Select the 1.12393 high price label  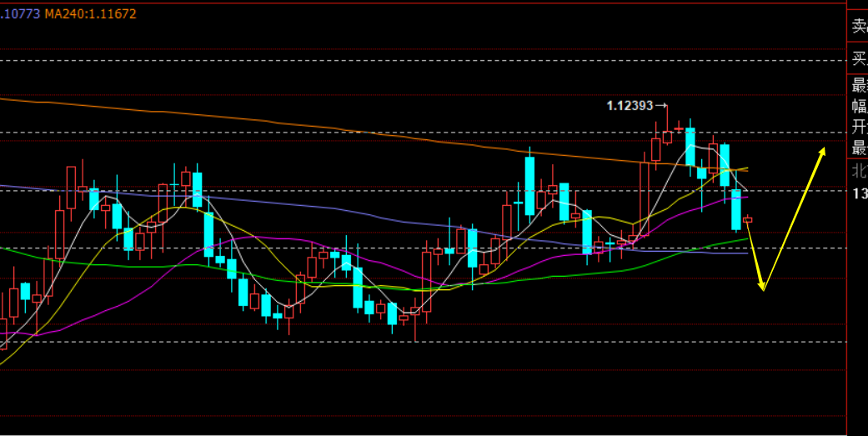[x=630, y=106]
